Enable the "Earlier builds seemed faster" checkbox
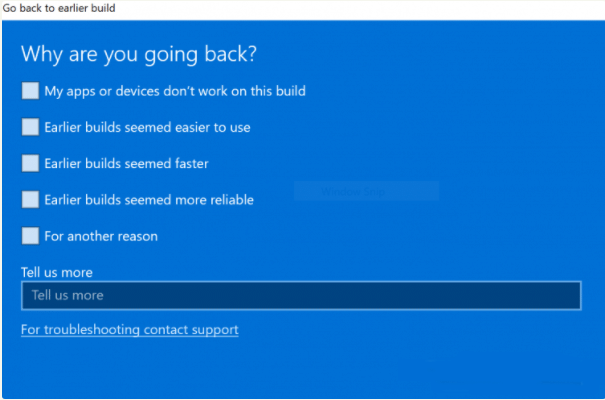 (x=30, y=163)
